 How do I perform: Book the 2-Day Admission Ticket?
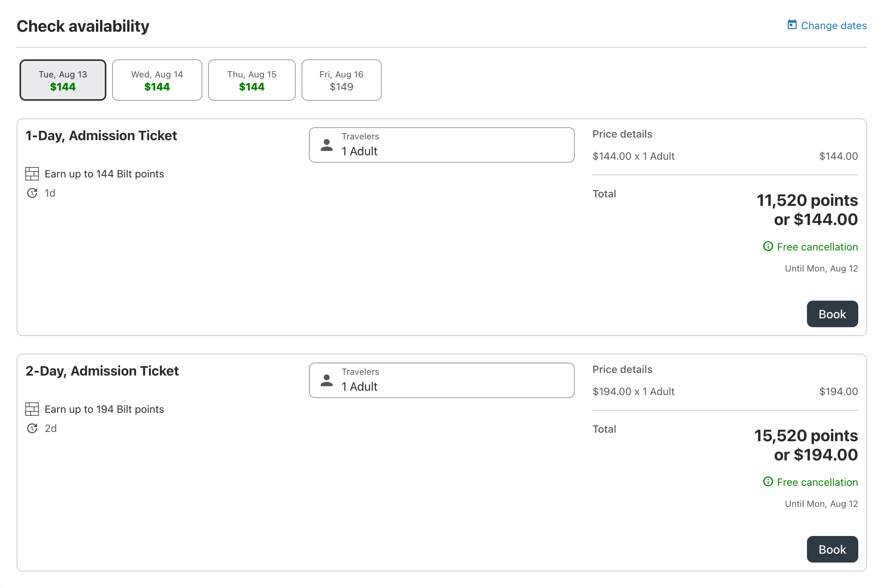pyautogui.click(x=832, y=549)
